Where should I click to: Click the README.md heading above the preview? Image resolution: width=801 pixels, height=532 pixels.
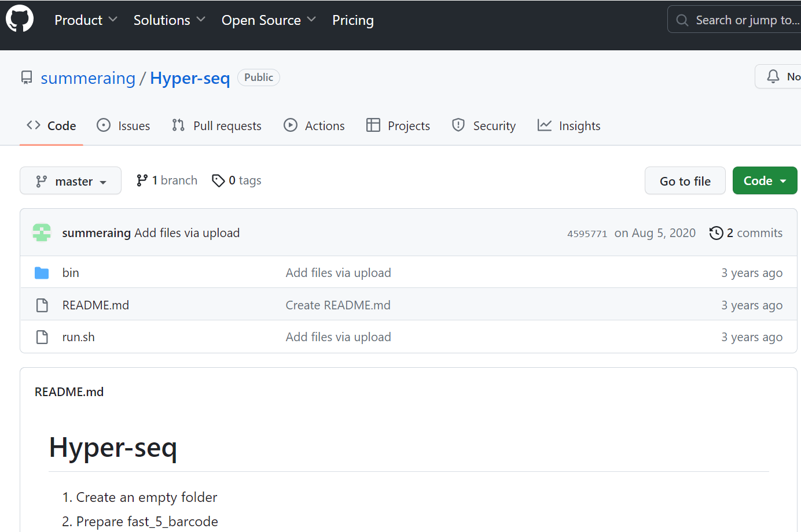pos(69,392)
